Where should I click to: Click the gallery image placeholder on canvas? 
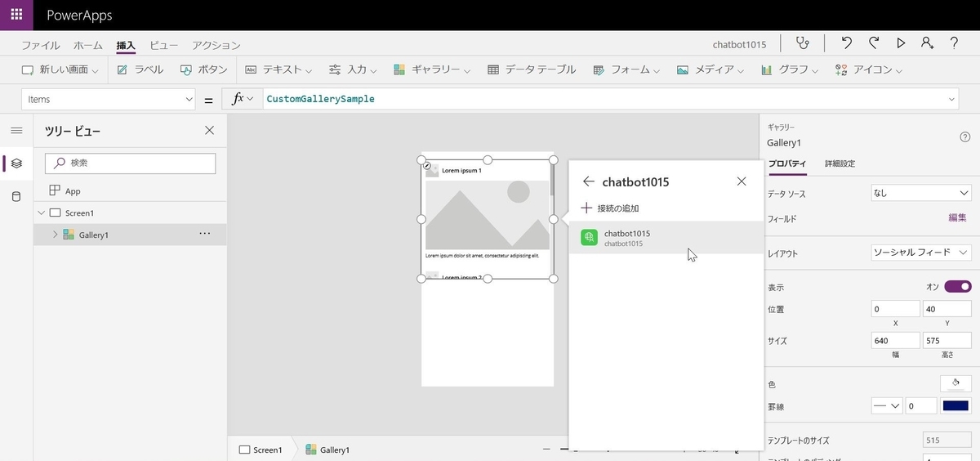[488, 214]
